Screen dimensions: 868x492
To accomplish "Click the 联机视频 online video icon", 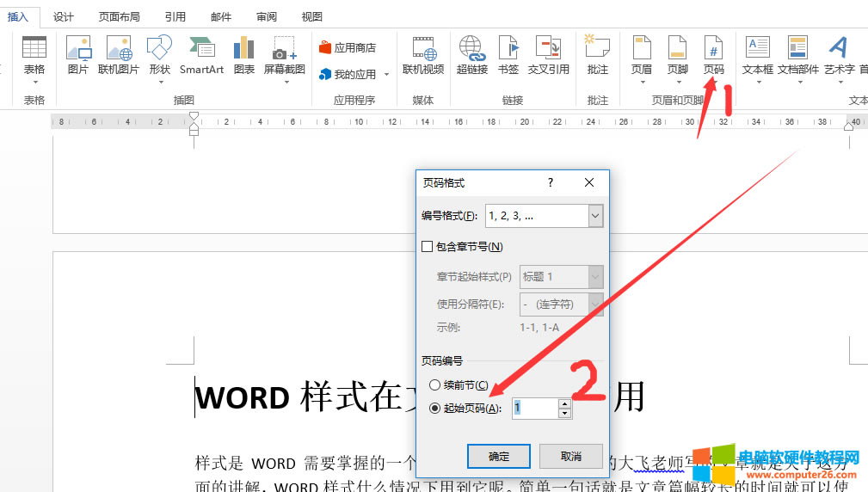I will tap(423, 53).
